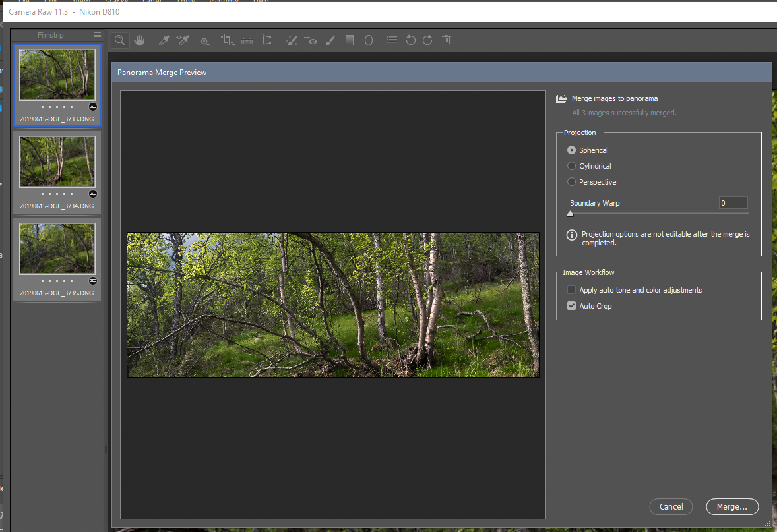The image size is (777, 532).
Task: Select the Graduated Filter tool
Action: pos(350,40)
